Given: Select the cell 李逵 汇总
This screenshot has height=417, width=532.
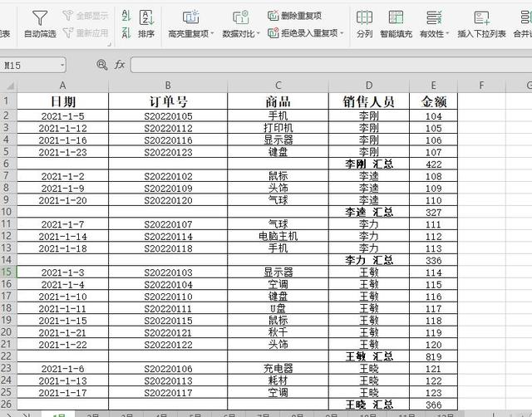Looking at the screenshot, I should pyautogui.click(x=369, y=212).
